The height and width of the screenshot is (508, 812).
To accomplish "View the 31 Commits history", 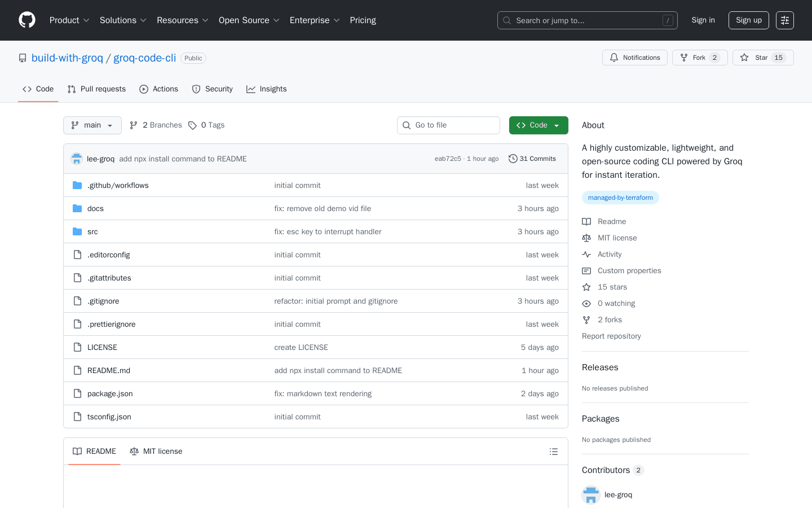I will pyautogui.click(x=532, y=159).
